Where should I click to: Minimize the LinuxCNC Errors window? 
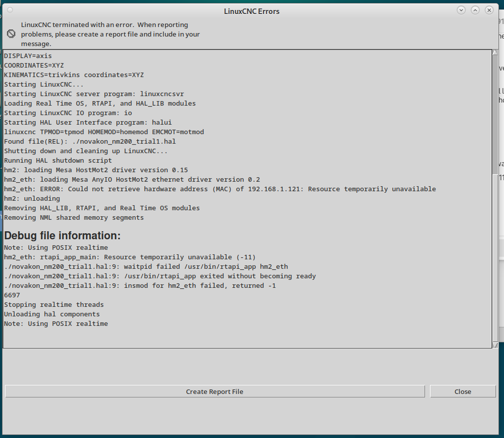tap(461, 11)
